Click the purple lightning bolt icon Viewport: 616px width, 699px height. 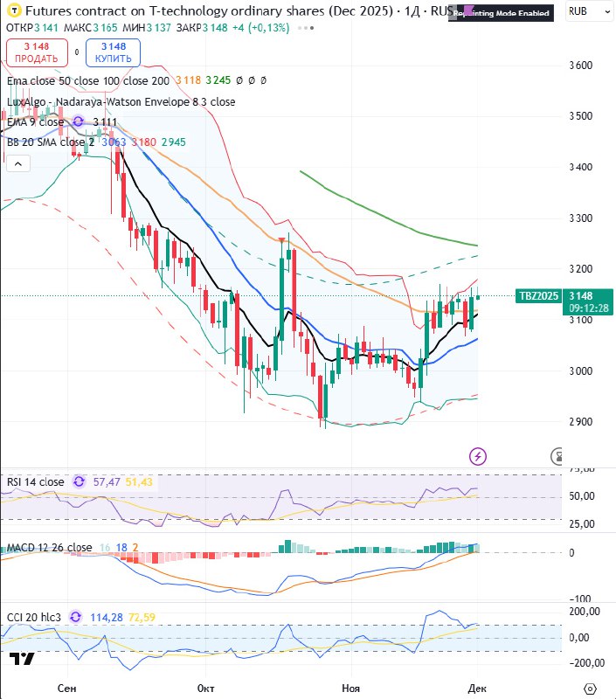click(x=478, y=455)
